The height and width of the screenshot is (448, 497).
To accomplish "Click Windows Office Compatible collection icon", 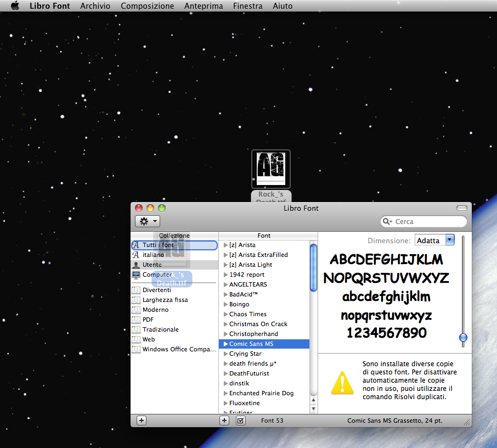I will [x=136, y=349].
